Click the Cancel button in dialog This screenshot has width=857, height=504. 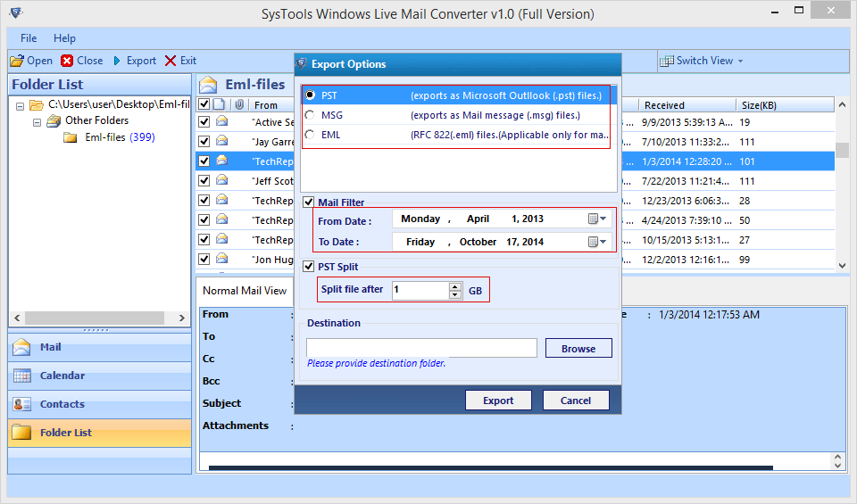click(x=576, y=401)
